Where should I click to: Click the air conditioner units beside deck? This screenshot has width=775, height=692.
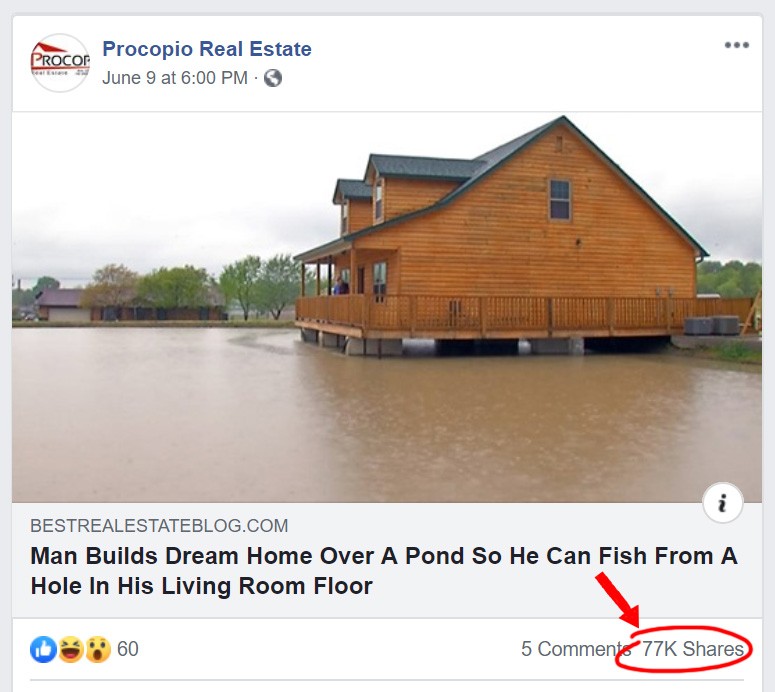[x=711, y=325]
